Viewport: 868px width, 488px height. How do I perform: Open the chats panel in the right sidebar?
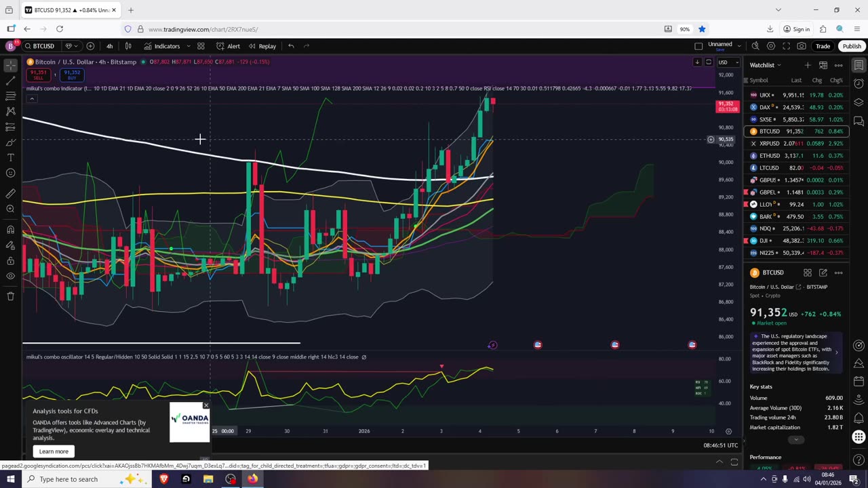pos(859,121)
